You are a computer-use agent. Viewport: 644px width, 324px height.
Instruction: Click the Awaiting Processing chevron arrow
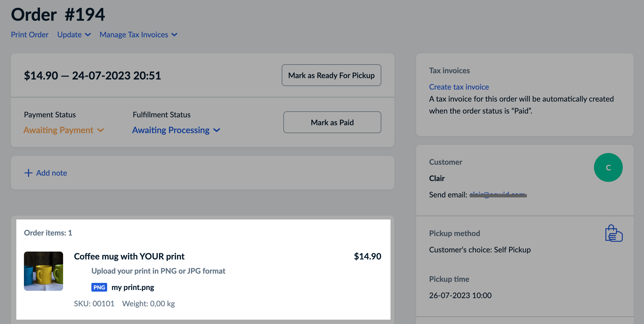[x=216, y=130]
